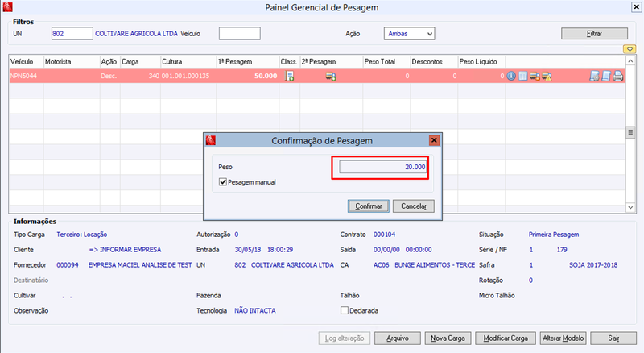Click the Veículo filter input field
Viewport: 644px width, 353px height.
click(239, 34)
